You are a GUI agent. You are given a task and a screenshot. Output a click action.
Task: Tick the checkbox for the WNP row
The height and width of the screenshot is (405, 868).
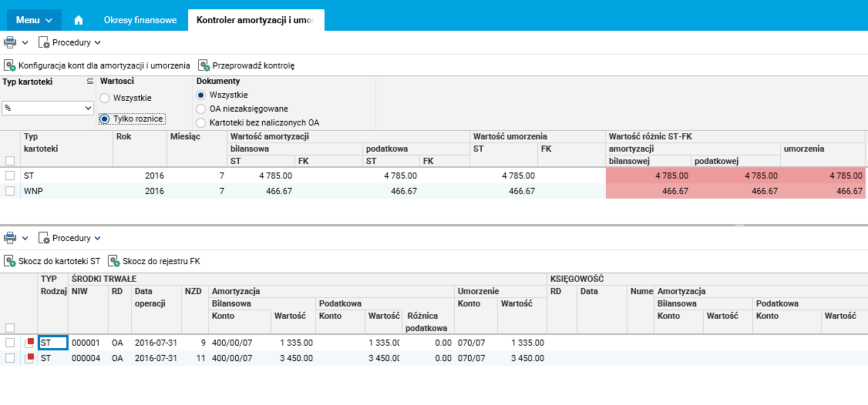pos(10,191)
